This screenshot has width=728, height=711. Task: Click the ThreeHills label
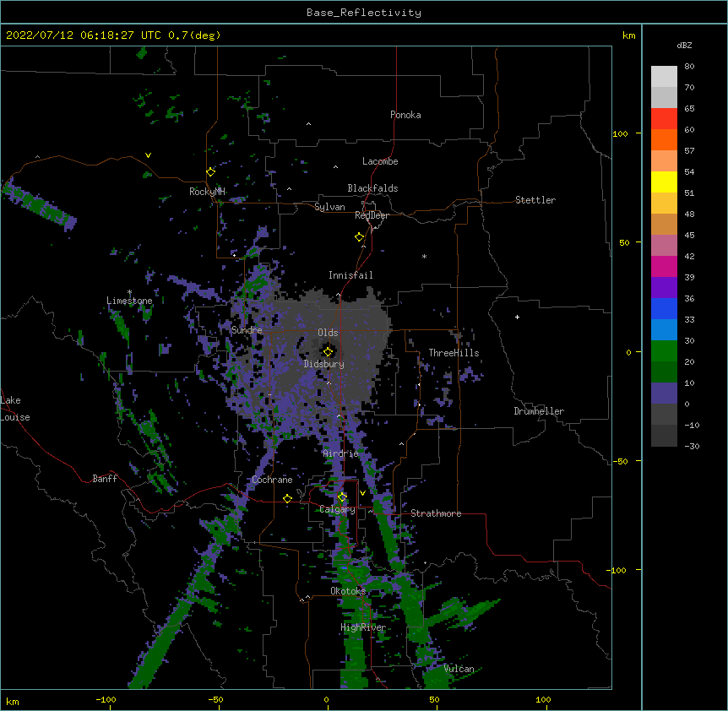pos(454,353)
